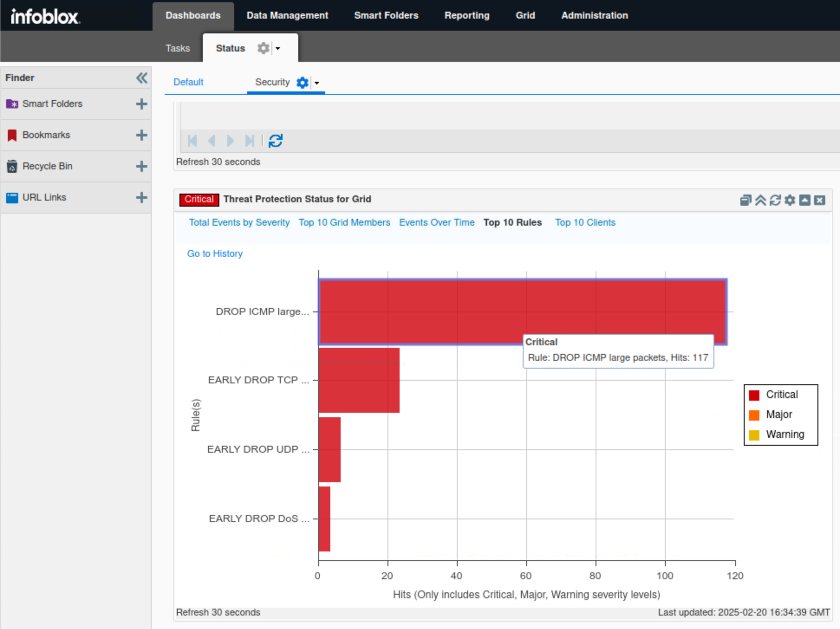Click the plus icon next to Bookmarks
This screenshot has width=840, height=629.
click(x=141, y=135)
